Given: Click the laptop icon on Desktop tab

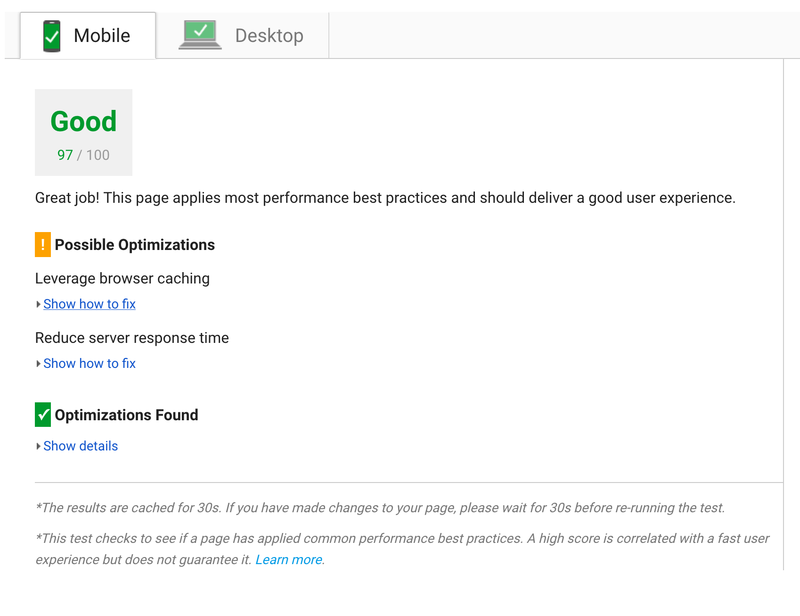Looking at the screenshot, I should [200, 35].
